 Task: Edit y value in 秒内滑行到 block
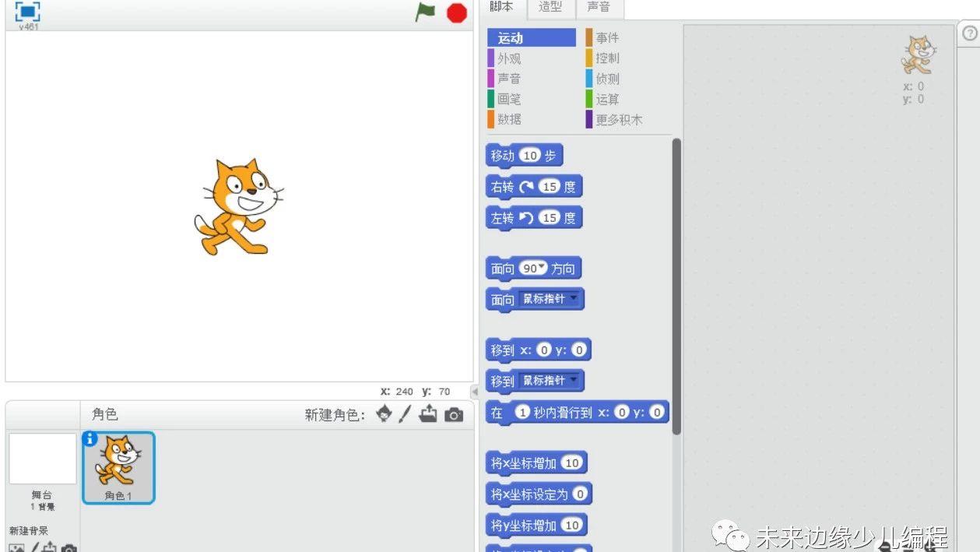[x=657, y=413]
